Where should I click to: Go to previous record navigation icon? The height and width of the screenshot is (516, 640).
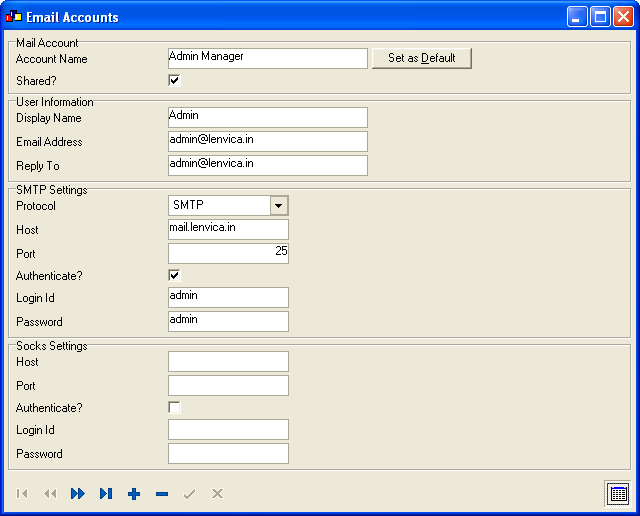click(x=50, y=494)
